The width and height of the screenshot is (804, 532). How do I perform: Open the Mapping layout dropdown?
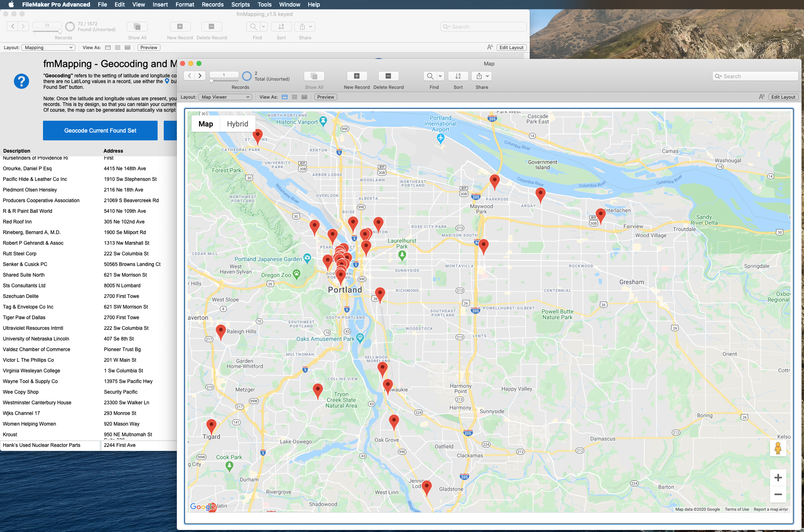pos(48,48)
